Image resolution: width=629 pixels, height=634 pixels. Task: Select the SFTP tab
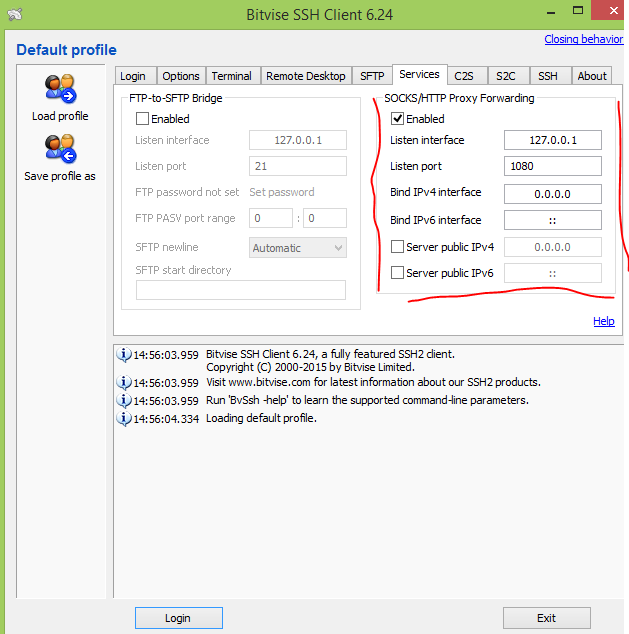pyautogui.click(x=372, y=76)
